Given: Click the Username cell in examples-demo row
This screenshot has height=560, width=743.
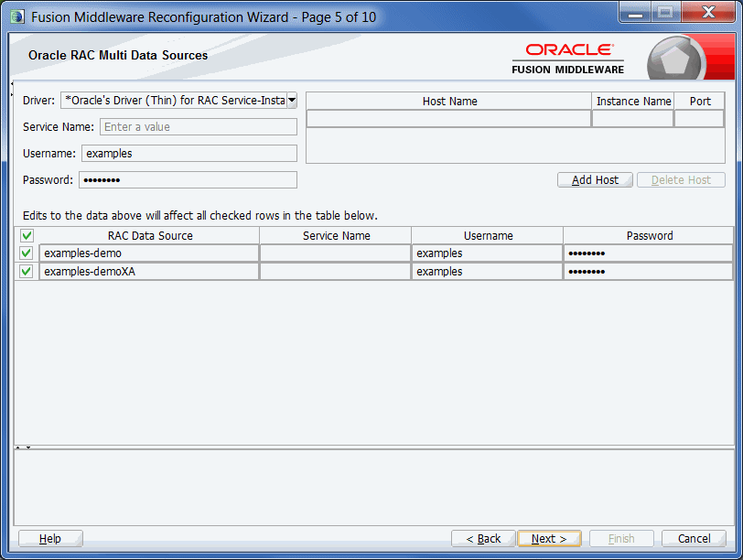Looking at the screenshot, I should (487, 253).
